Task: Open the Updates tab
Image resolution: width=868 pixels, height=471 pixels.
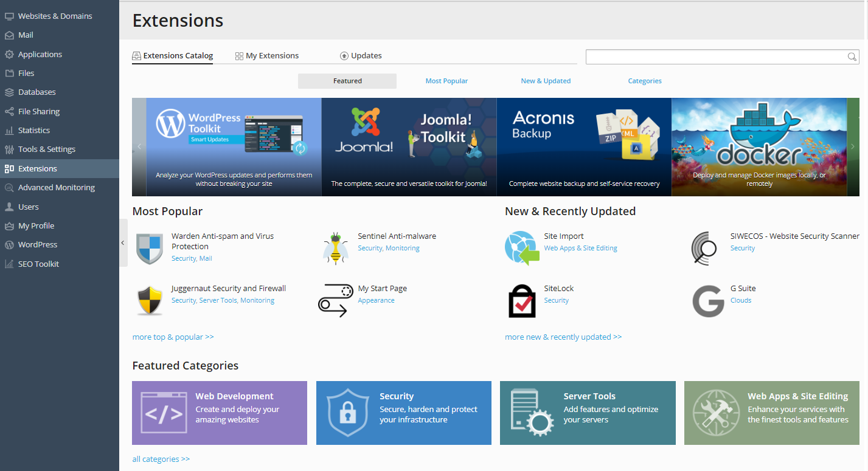Action: point(361,56)
